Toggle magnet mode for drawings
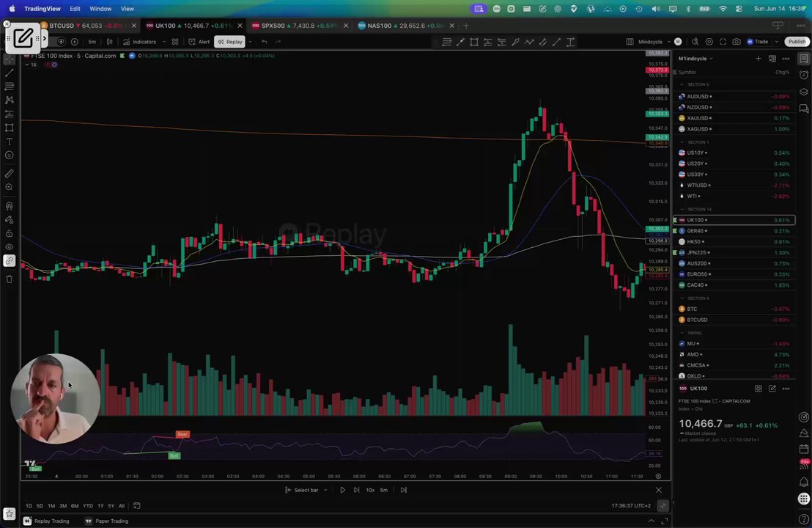 (x=10, y=206)
